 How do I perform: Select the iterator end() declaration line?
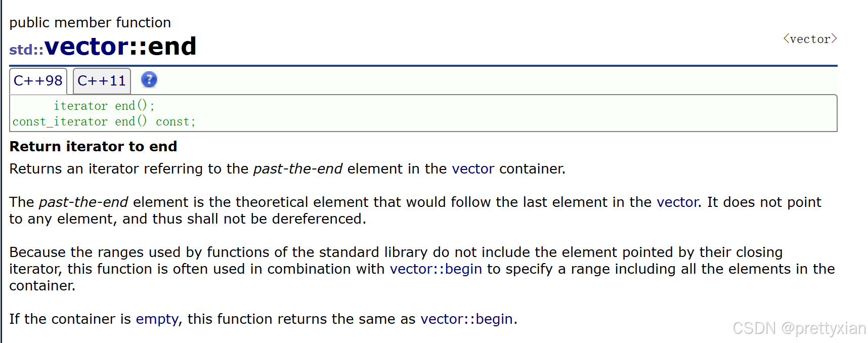coord(103,105)
